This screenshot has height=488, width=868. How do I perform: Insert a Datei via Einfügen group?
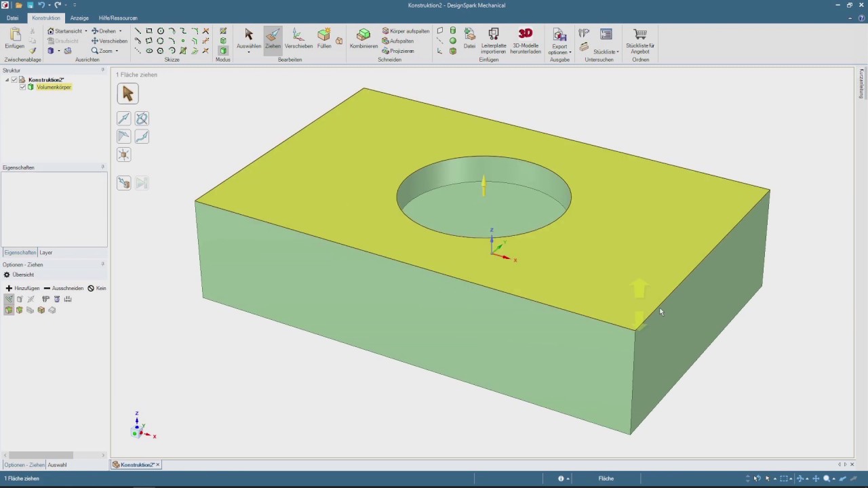(469, 39)
